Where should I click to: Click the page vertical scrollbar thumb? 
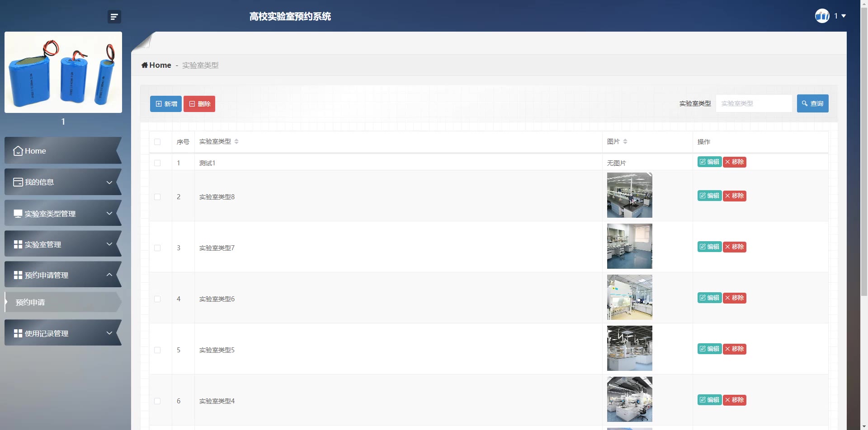click(864, 151)
